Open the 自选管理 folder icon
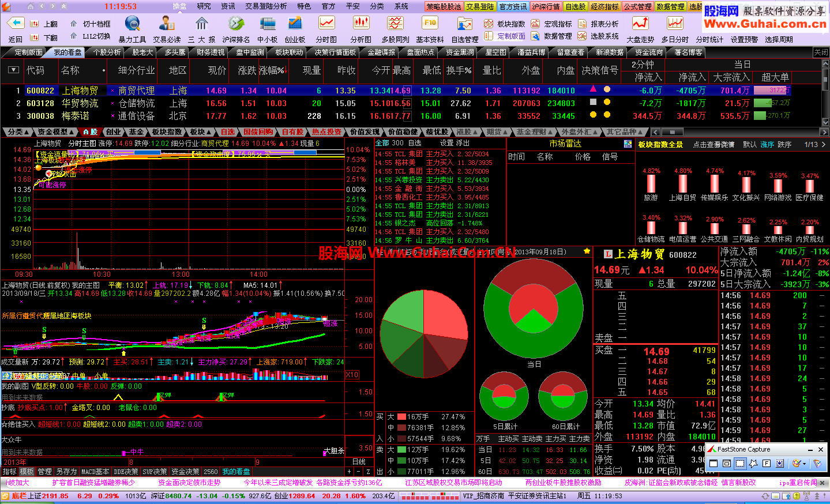The height and width of the screenshot is (504, 830). 465,24
